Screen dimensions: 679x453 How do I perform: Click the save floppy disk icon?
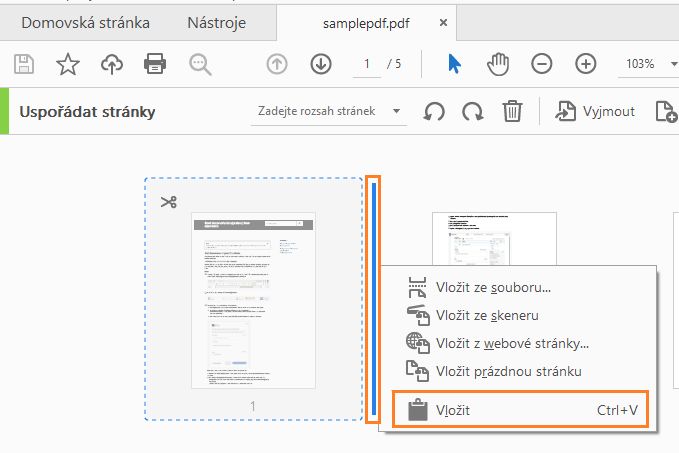pyautogui.click(x=24, y=64)
